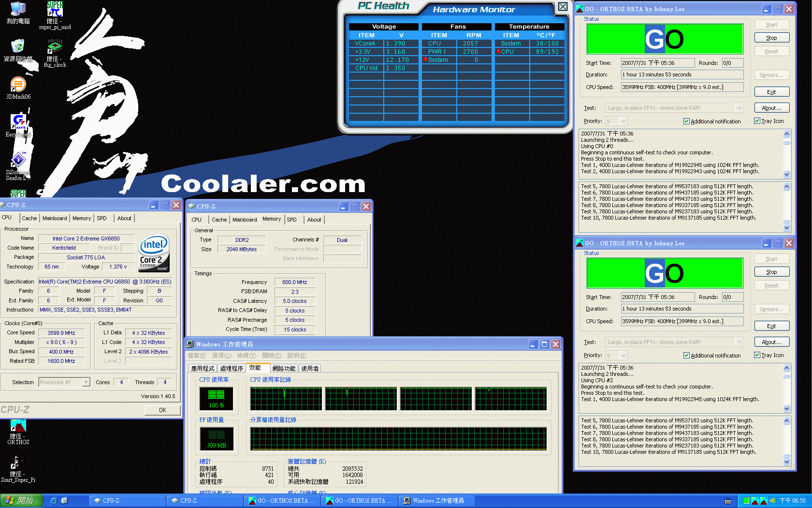Click Stop in lower ORTHOS window
812x508 pixels.
[771, 272]
